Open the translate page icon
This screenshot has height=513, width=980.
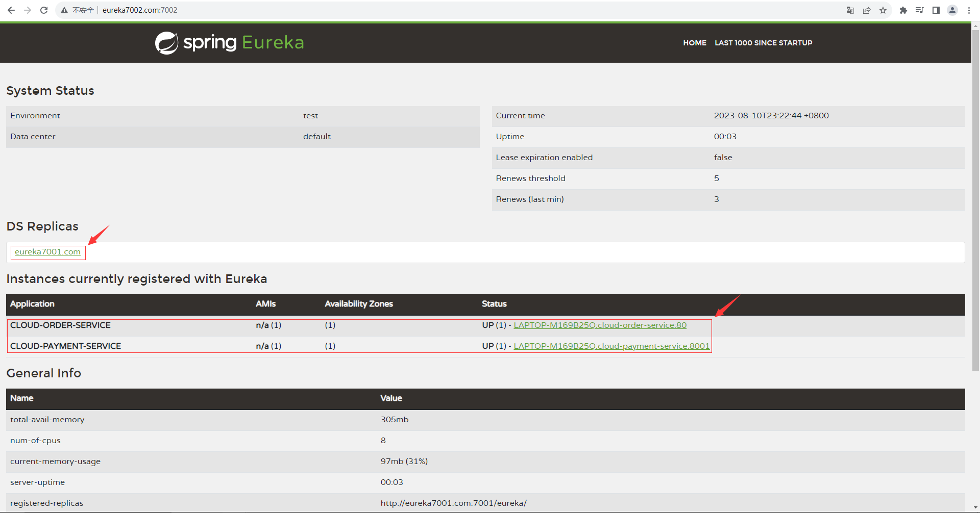click(850, 10)
